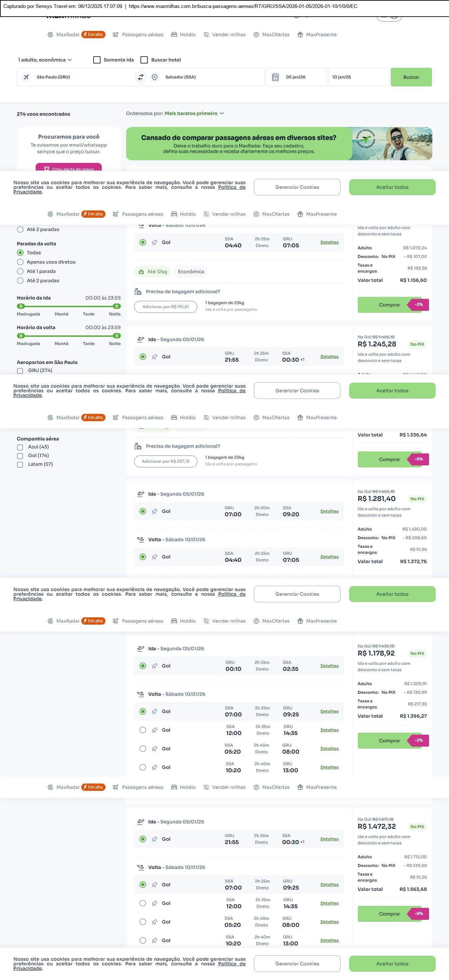This screenshot has height=980, width=449.
Task: Filter by Latam (57) airline checkbox
Action: [20, 464]
